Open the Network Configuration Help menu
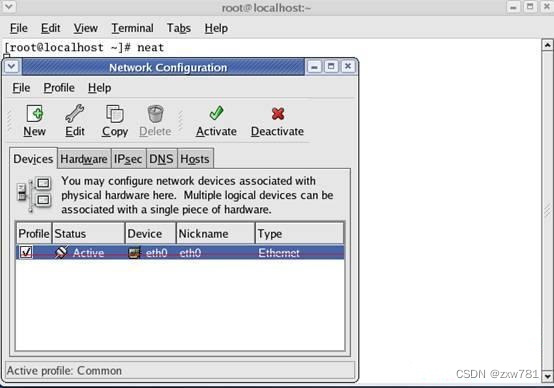Image resolution: width=554 pixels, height=388 pixels. tap(100, 88)
